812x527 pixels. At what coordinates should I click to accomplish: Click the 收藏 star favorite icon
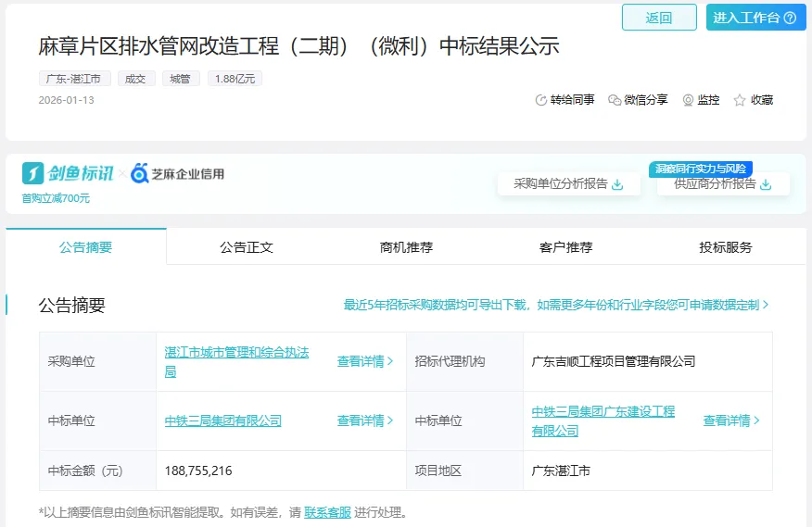[740, 100]
